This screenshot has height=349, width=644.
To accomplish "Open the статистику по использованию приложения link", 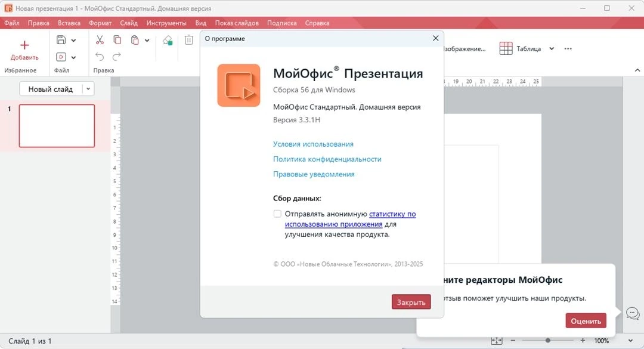I will tap(351, 219).
